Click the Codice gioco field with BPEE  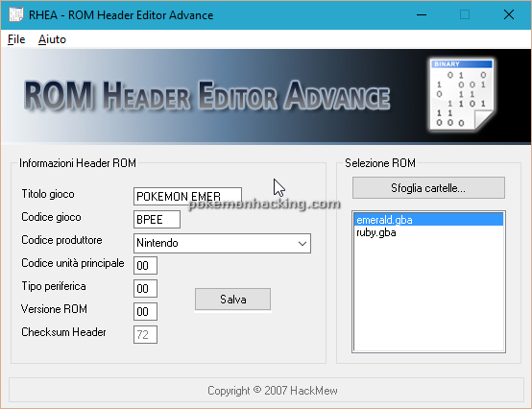[157, 220]
